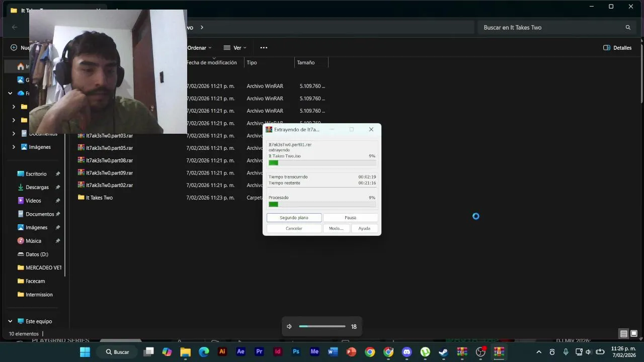Viewport: 644px width, 362px height.
Task: Click the It Takes Two.iso progress bar
Action: coord(322,163)
